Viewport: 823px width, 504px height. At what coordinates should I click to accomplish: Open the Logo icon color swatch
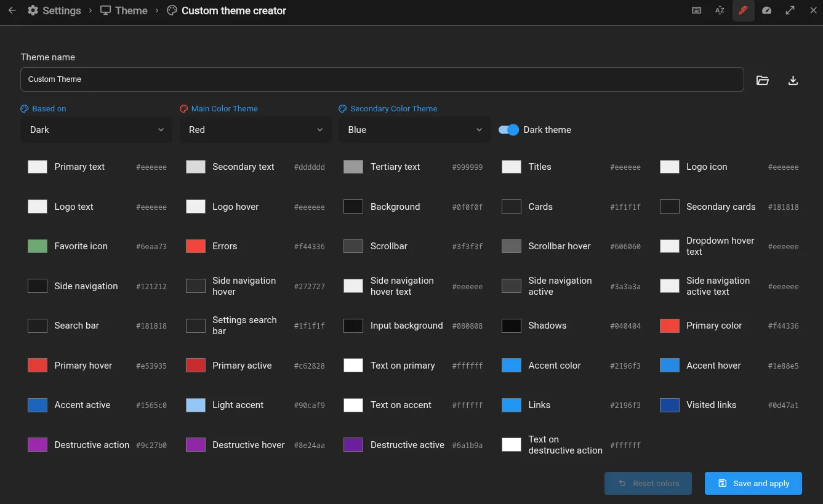click(x=670, y=167)
